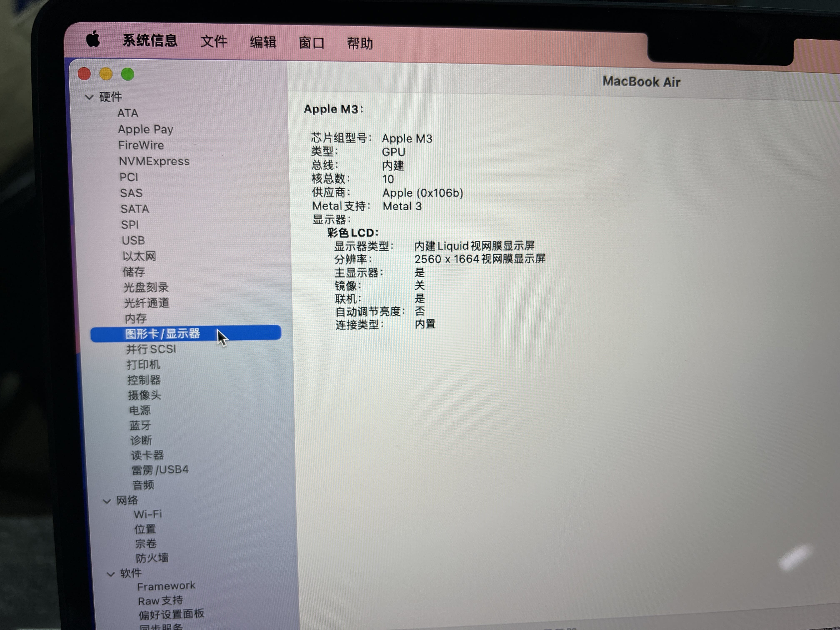Select SAS in the sidebar
The height and width of the screenshot is (630, 840).
[x=131, y=193]
